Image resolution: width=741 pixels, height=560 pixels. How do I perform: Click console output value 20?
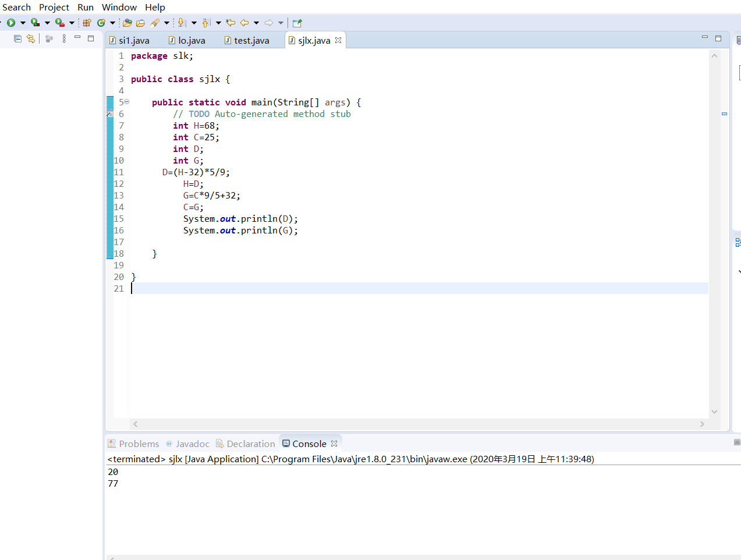pyautogui.click(x=113, y=472)
